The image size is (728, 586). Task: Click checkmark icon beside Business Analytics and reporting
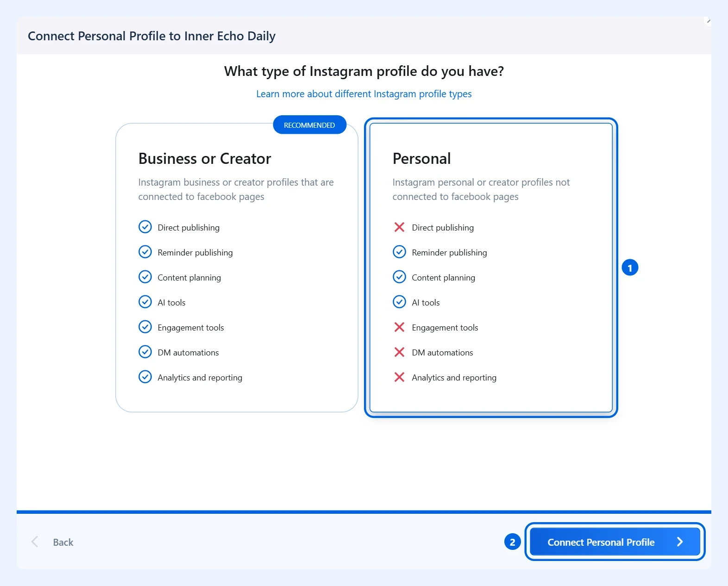[145, 377]
